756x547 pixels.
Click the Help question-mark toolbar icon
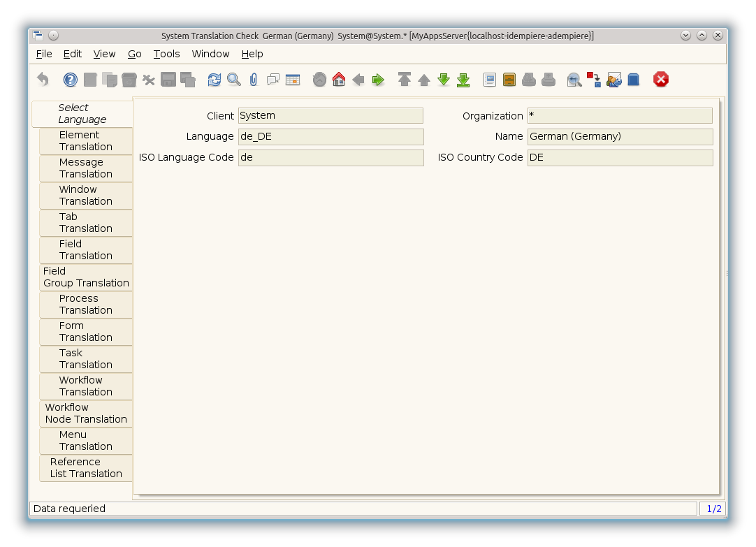[x=71, y=80]
